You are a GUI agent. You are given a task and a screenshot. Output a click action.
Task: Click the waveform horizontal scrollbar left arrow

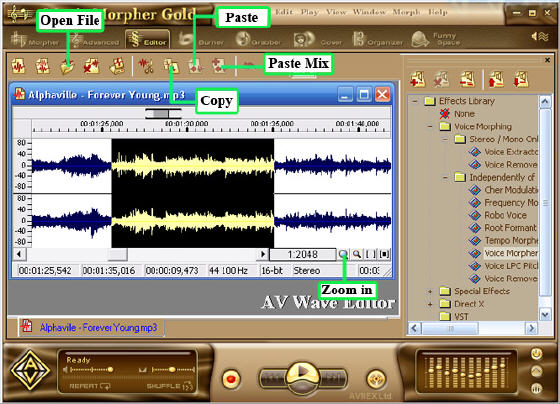(19, 254)
